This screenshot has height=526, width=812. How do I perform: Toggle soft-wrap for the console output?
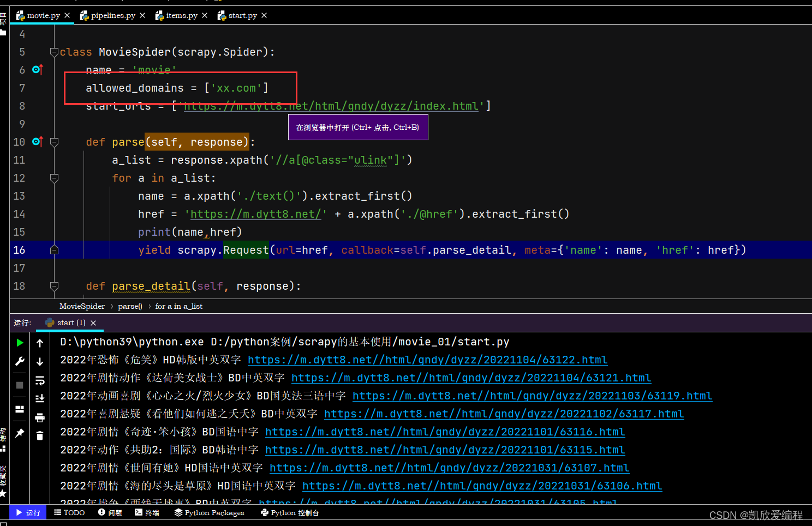click(40, 380)
